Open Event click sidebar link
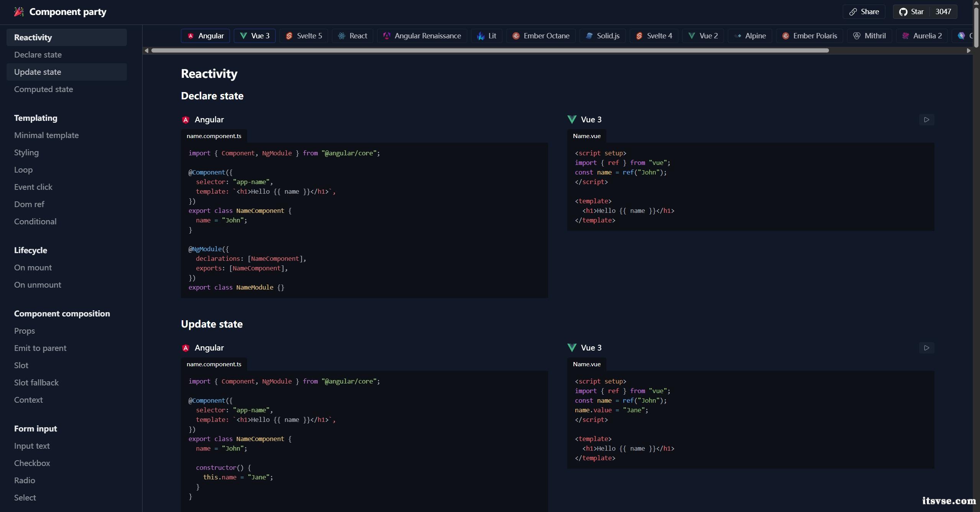This screenshot has height=512, width=980. (33, 187)
